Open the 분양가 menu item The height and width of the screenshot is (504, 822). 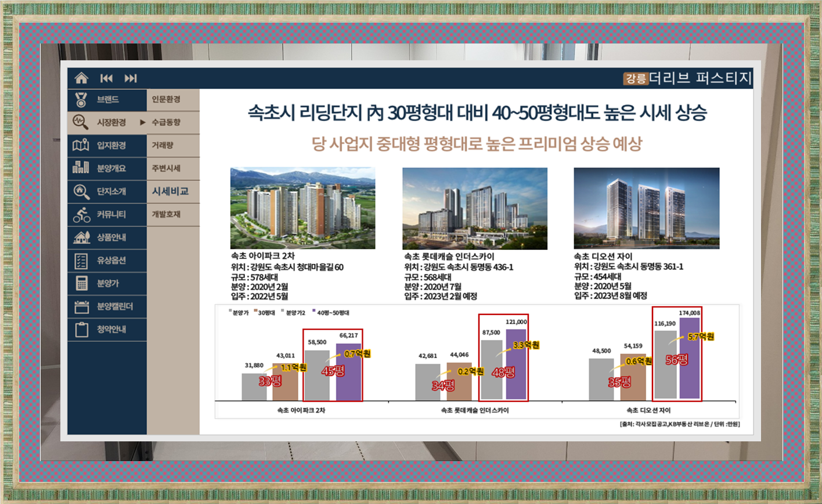[107, 284]
